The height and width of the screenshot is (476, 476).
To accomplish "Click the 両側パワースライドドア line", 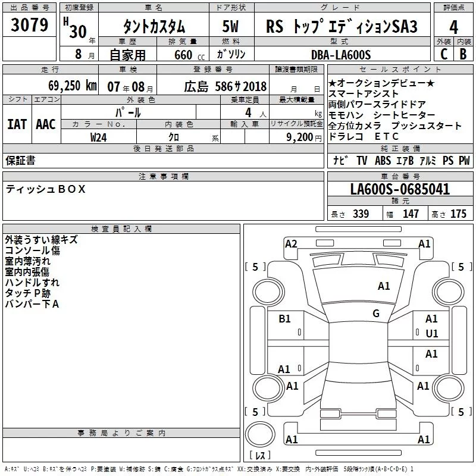I will [377, 104].
